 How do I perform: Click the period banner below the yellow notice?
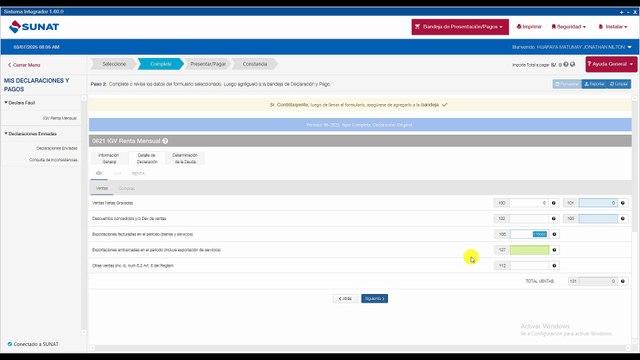360,125
